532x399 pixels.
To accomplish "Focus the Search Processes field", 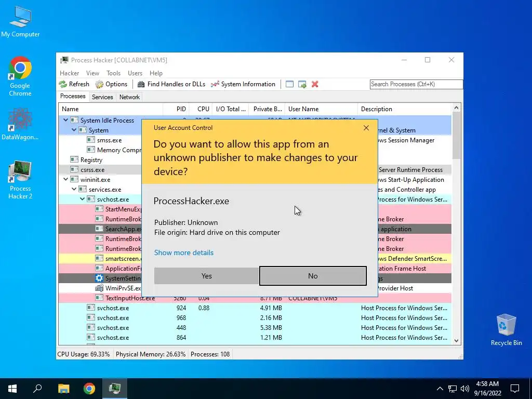I will tap(416, 84).
